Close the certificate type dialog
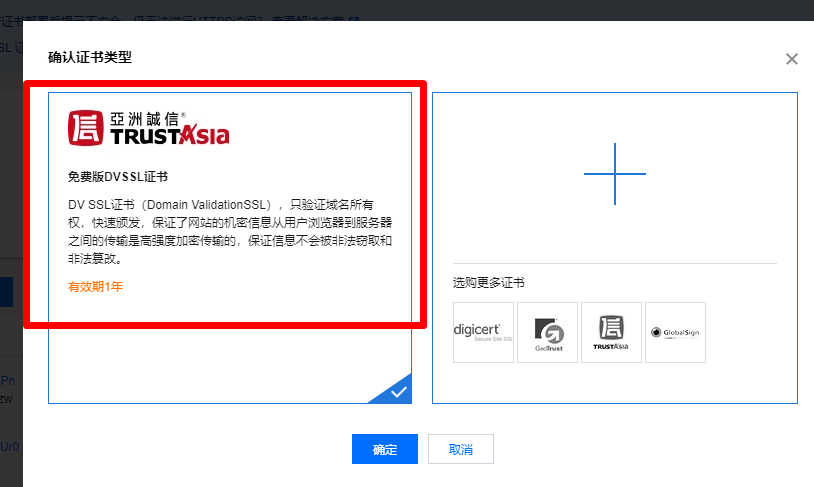Viewport: 814px width, 487px height. (x=792, y=59)
